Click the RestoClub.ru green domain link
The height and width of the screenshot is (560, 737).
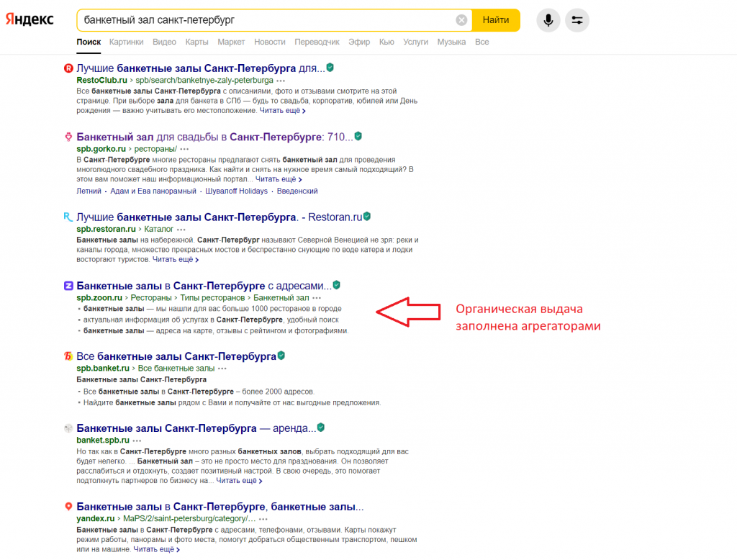[x=101, y=80]
